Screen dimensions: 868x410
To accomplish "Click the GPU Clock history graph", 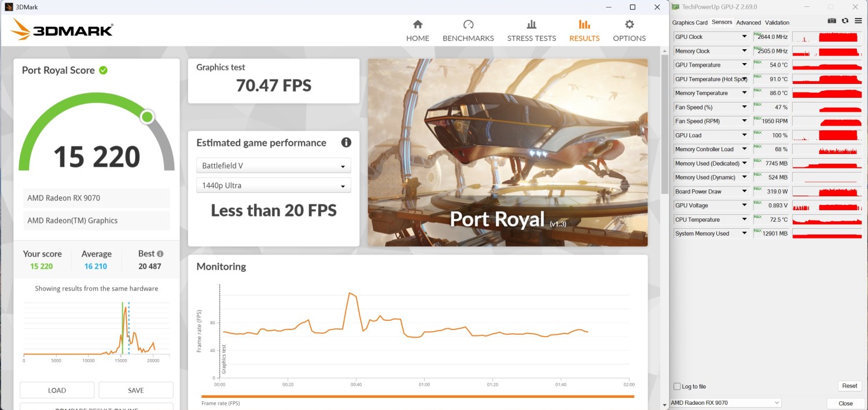I will pos(826,36).
